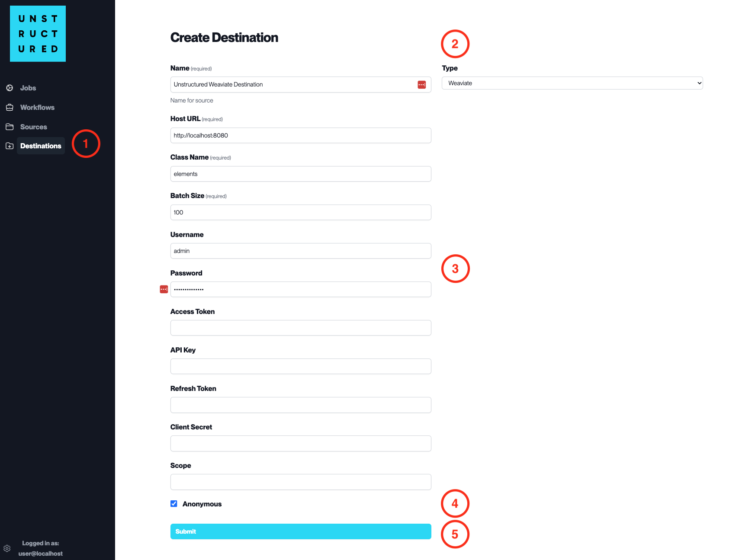Focus the Class Name field
The width and height of the screenshot is (755, 560).
(301, 174)
